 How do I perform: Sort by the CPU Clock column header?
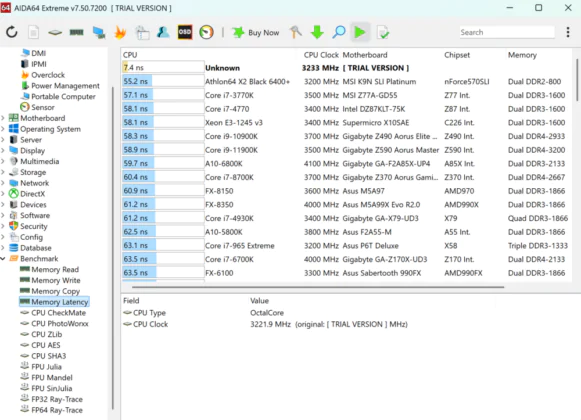click(321, 55)
